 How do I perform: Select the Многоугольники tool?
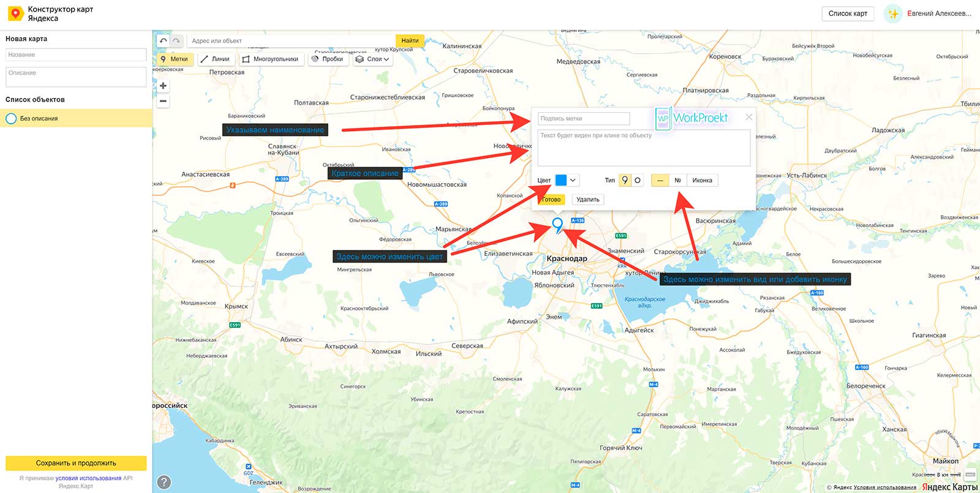(270, 59)
